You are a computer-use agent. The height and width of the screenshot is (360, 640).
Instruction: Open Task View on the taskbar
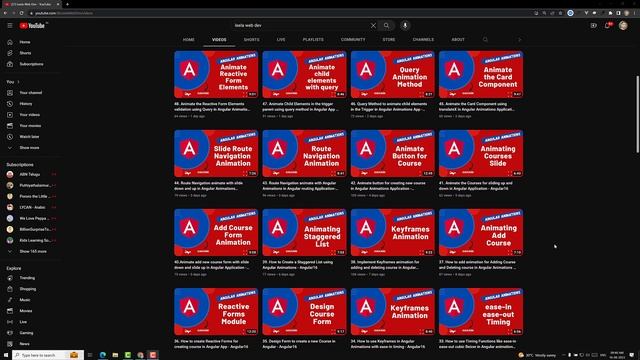point(90,355)
